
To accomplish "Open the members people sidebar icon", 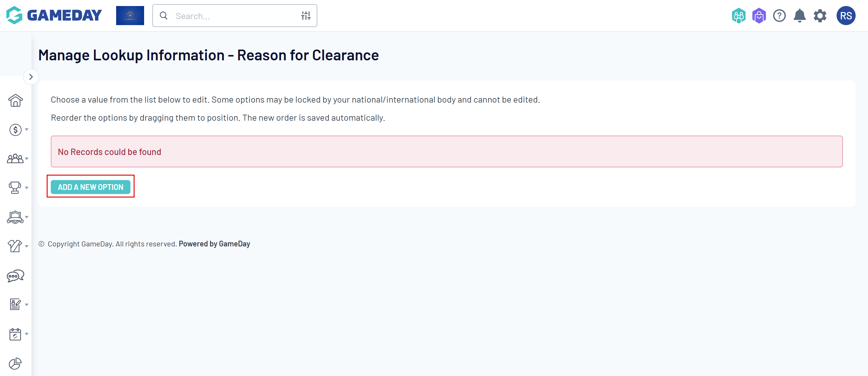I will (x=16, y=159).
